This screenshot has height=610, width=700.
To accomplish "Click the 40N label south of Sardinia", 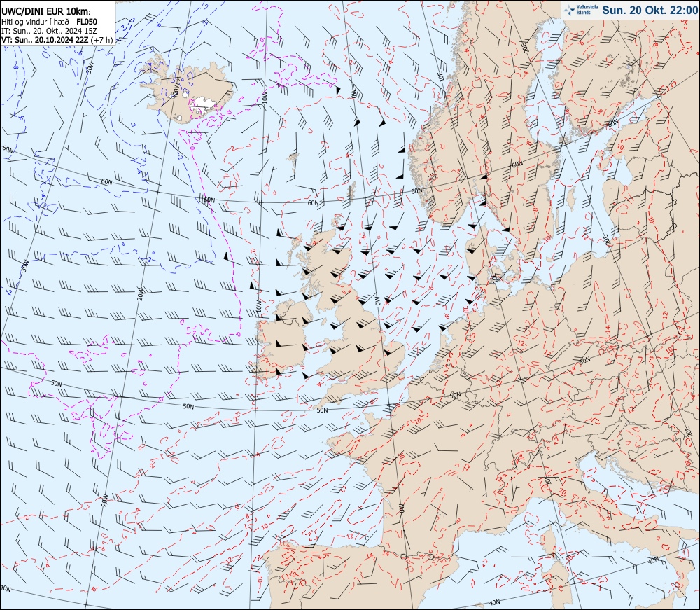I will (495, 603).
